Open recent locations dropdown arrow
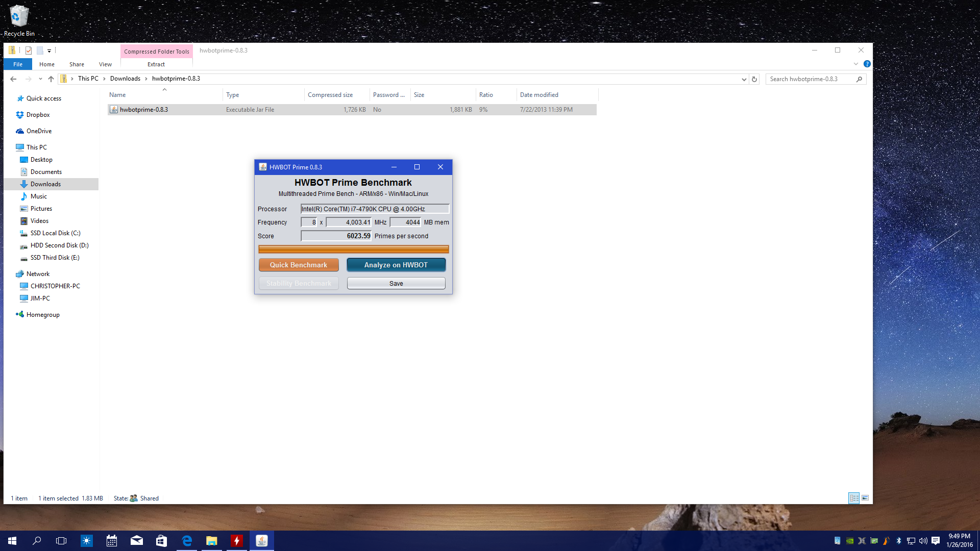Viewport: 980px width, 551px height. [40, 79]
